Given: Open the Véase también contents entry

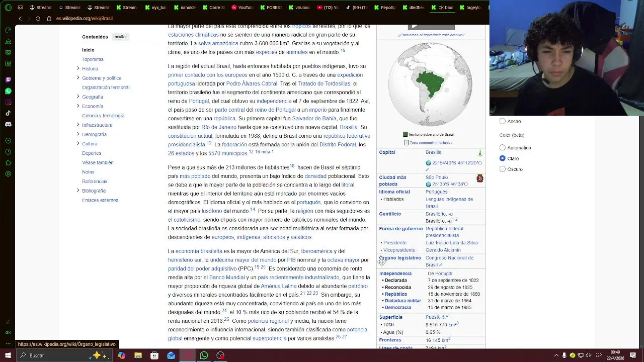Looking at the screenshot, I should coord(98,162).
